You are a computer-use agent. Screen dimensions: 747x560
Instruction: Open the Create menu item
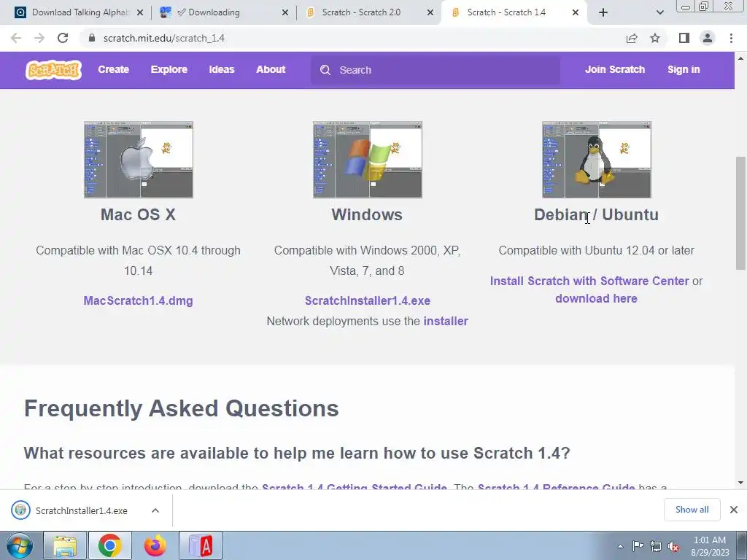pyautogui.click(x=113, y=69)
